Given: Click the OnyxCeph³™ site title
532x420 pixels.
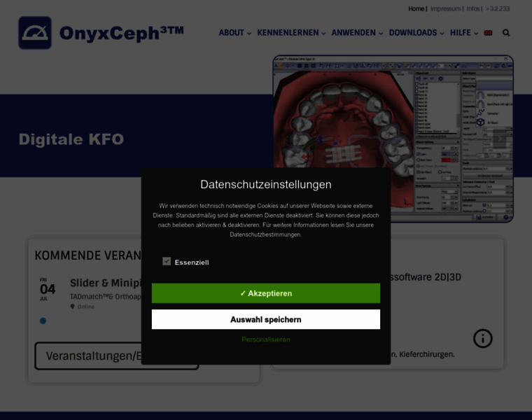Looking at the screenshot, I should coord(122,33).
